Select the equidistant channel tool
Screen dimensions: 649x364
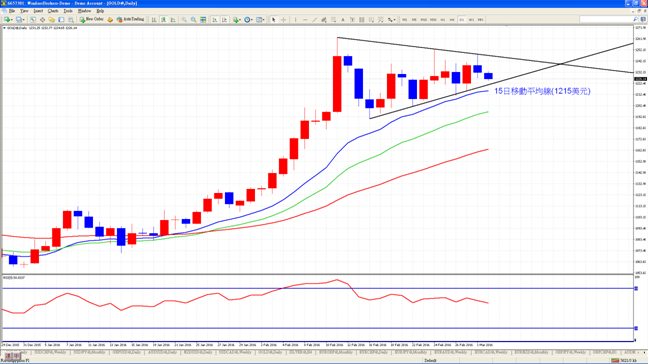click(324, 19)
